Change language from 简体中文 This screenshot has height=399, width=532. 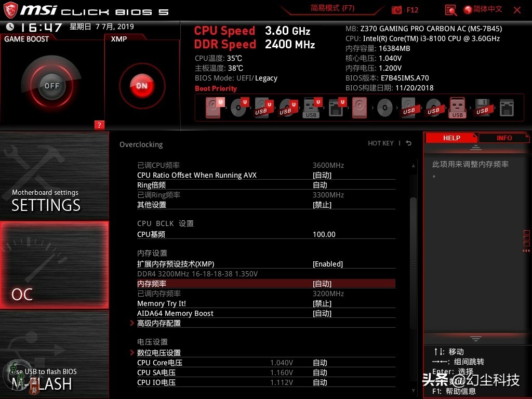(x=487, y=9)
